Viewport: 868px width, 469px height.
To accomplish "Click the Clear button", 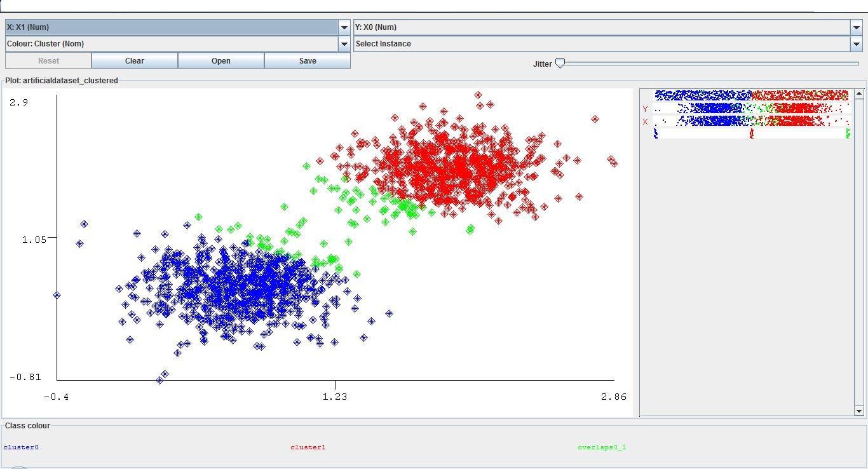I will pos(134,60).
